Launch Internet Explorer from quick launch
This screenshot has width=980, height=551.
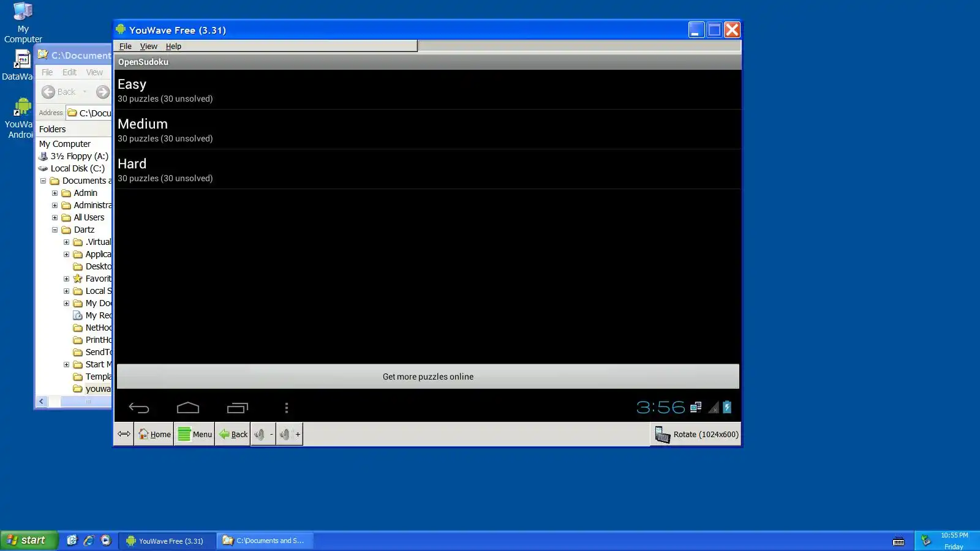(89, 540)
